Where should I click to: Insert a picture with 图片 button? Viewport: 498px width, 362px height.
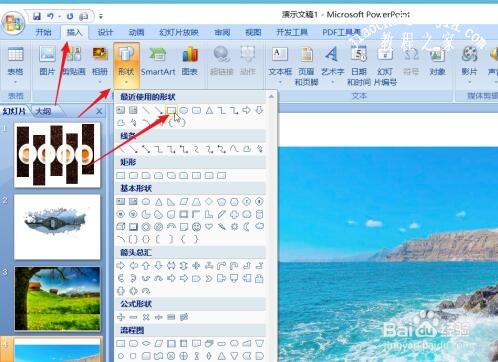tap(47, 61)
